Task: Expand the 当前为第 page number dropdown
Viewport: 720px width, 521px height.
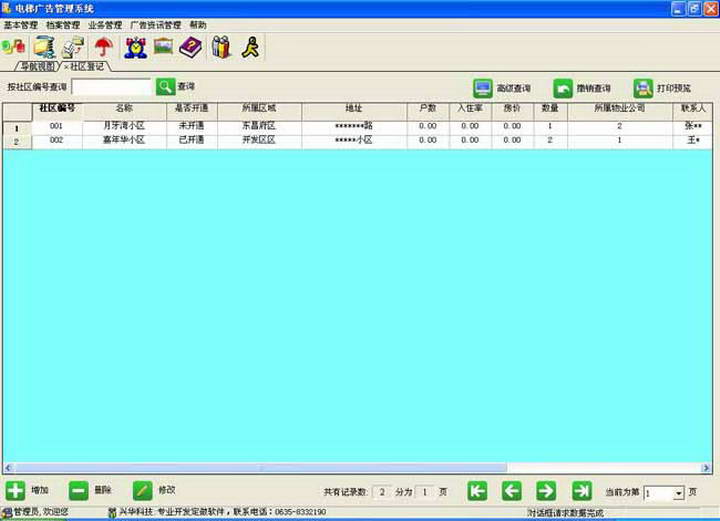Action: [679, 493]
